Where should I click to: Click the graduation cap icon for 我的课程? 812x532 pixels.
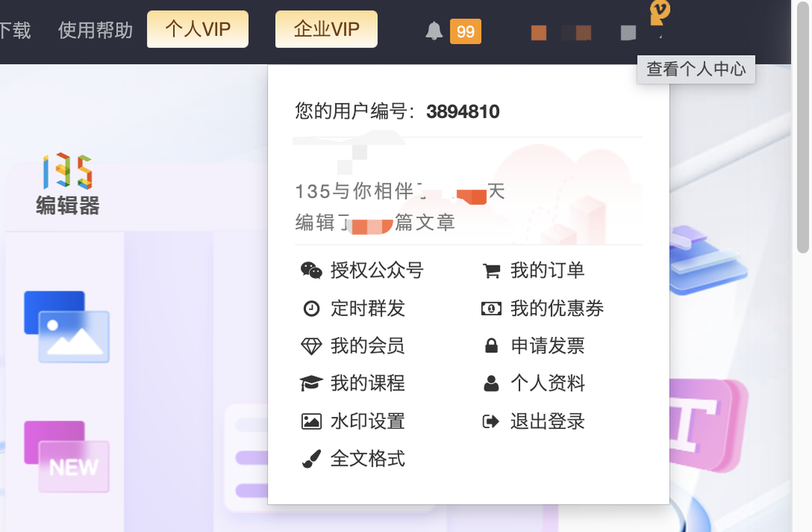tap(311, 384)
